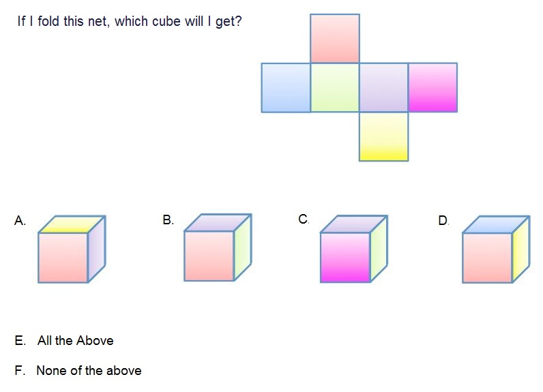Click the lavender top of cube C
543x392 pixels.
click(x=354, y=224)
